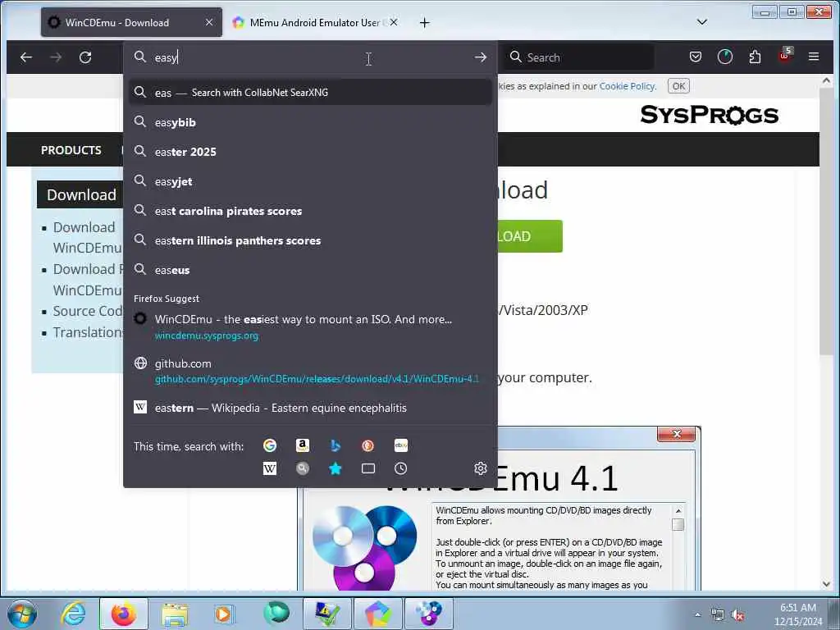The image size is (840, 630).
Task: Open a new tab with the plus button
Action: pyautogui.click(x=424, y=22)
